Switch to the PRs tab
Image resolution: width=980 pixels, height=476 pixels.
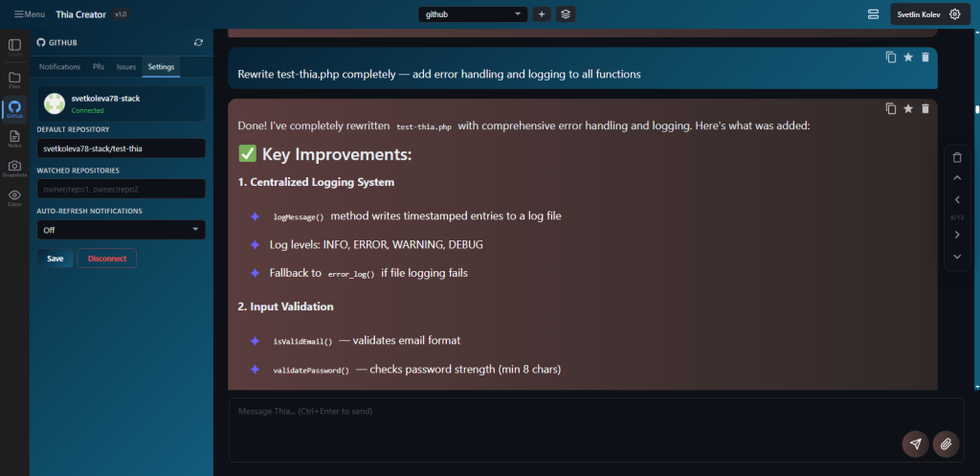click(99, 66)
